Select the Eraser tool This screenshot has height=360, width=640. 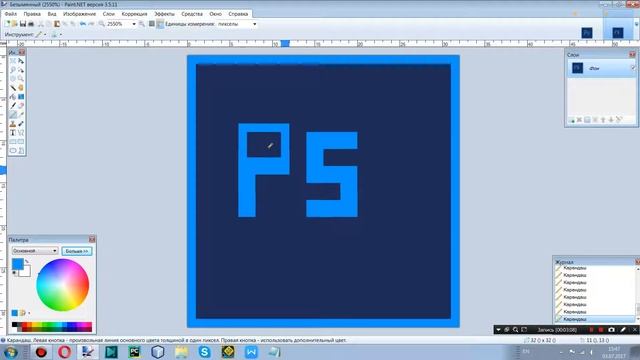tap(21, 106)
